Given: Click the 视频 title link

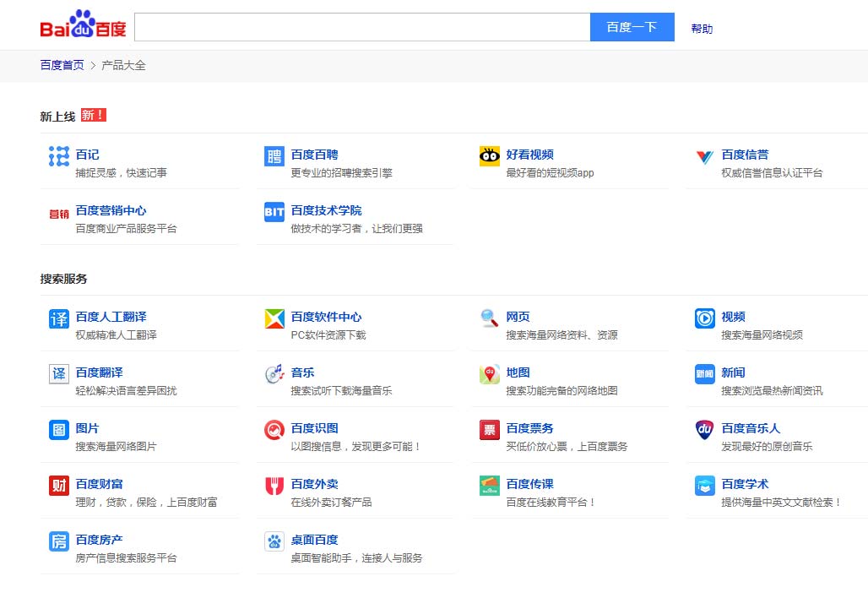Looking at the screenshot, I should click(734, 317).
